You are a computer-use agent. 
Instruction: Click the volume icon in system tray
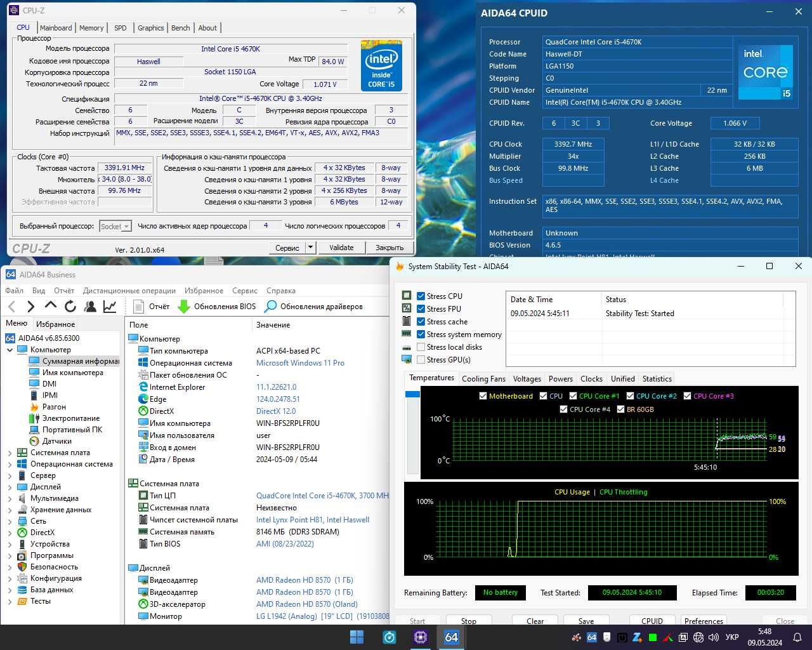tap(713, 637)
